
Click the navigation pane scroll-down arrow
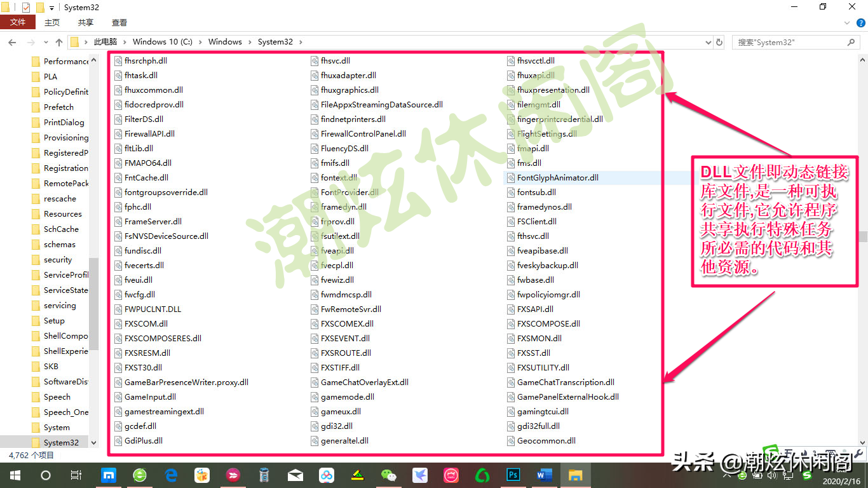pos(94,442)
